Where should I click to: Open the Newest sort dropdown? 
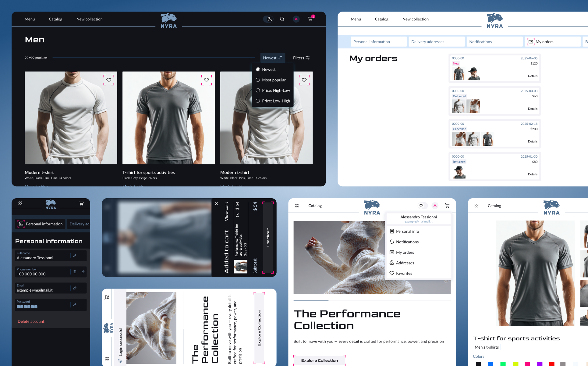pyautogui.click(x=272, y=58)
